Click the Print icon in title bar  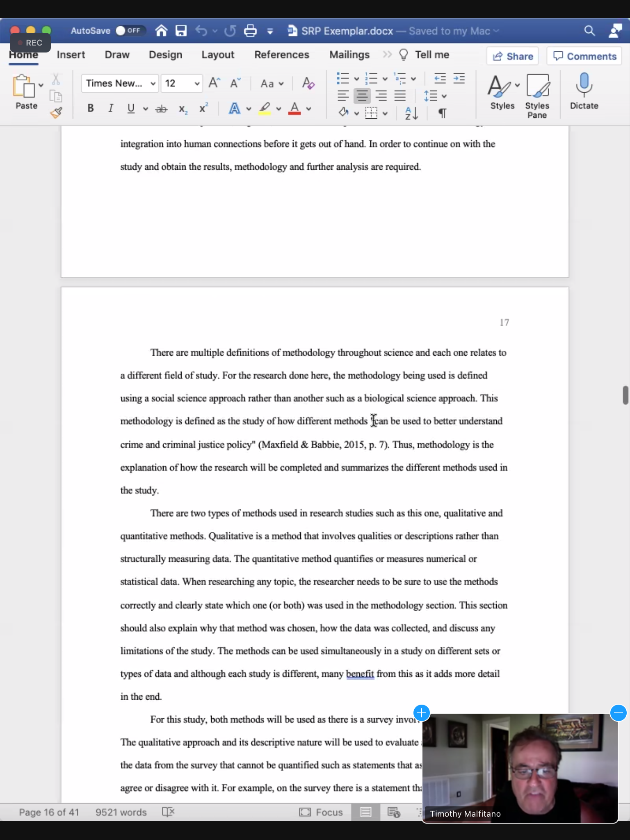[x=250, y=31]
